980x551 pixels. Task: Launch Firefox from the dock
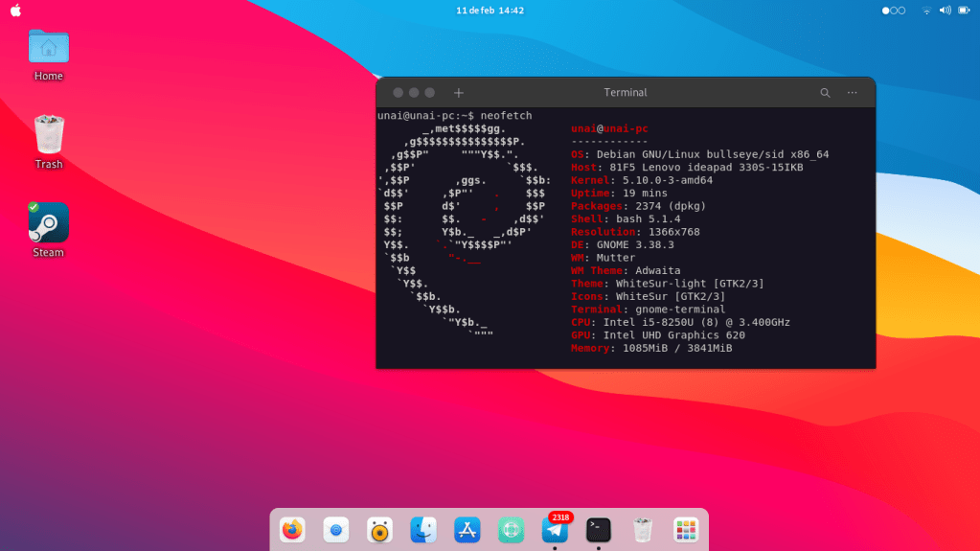[x=292, y=529]
